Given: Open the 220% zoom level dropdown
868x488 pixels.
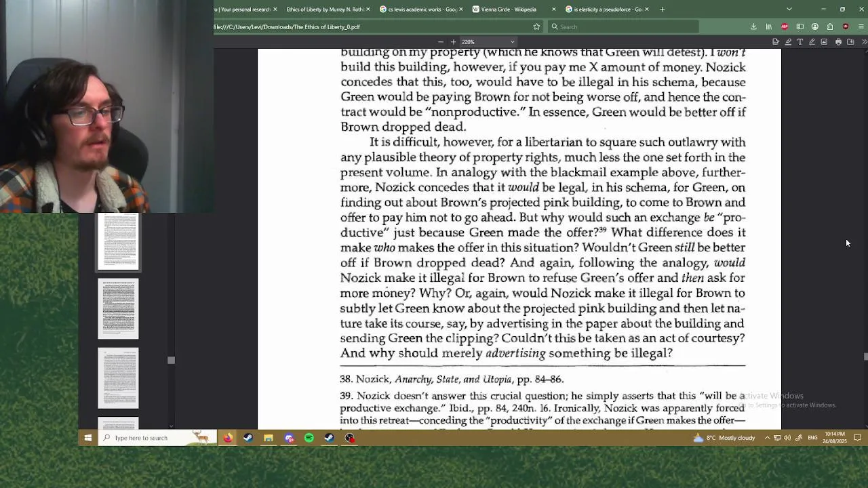Looking at the screenshot, I should (x=488, y=42).
